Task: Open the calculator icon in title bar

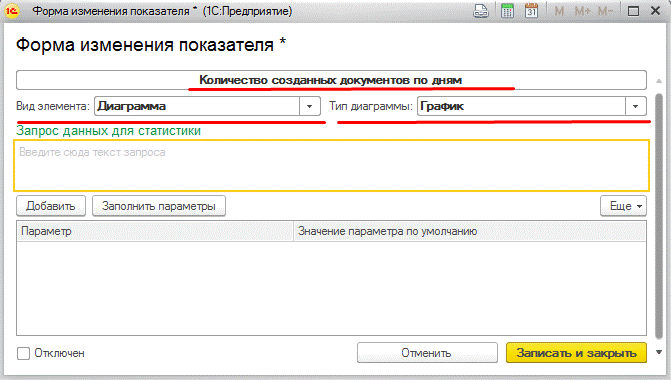Action: point(507,11)
